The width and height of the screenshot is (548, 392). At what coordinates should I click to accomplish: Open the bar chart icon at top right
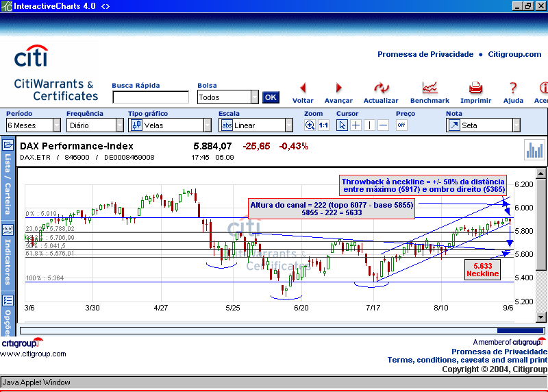click(x=534, y=149)
